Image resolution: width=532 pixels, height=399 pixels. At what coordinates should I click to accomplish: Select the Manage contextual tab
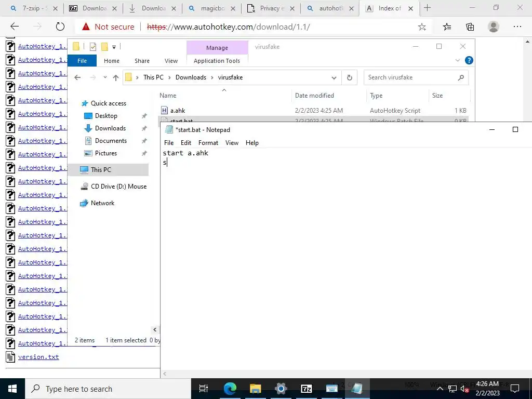[x=217, y=48]
